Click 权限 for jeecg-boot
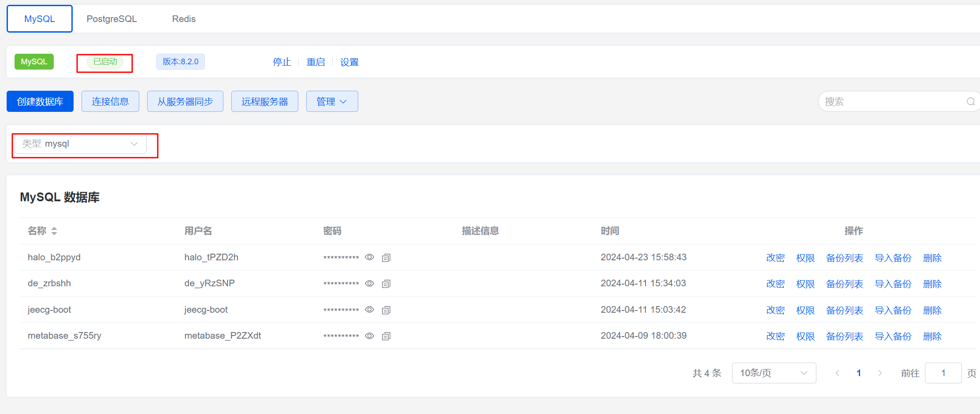Image resolution: width=980 pixels, height=414 pixels. point(806,310)
